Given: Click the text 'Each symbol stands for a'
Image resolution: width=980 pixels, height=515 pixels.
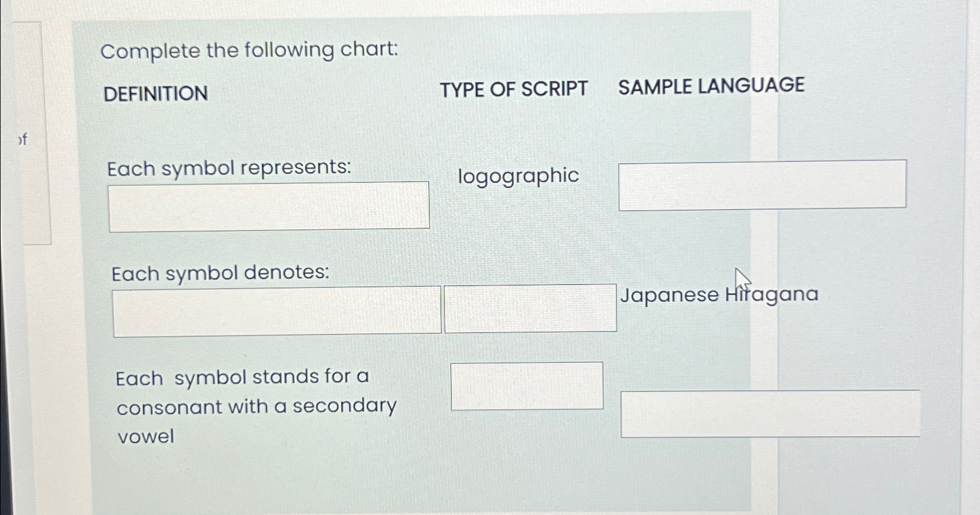Looking at the screenshot, I should pyautogui.click(x=242, y=377).
